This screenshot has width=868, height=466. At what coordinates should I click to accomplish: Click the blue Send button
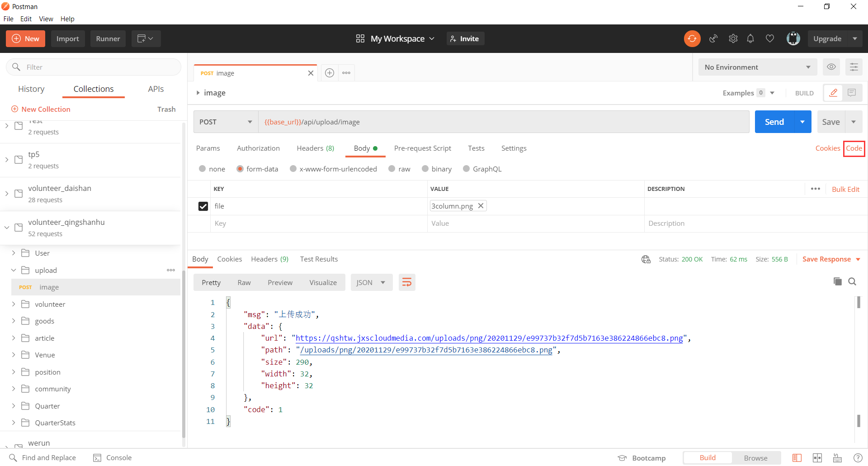tap(774, 122)
